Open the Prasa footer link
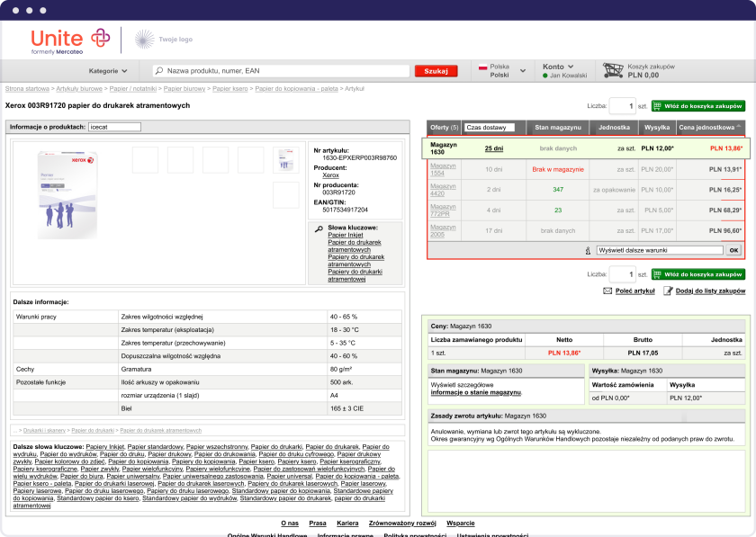Screen dimensions: 756x537 click(x=317, y=524)
